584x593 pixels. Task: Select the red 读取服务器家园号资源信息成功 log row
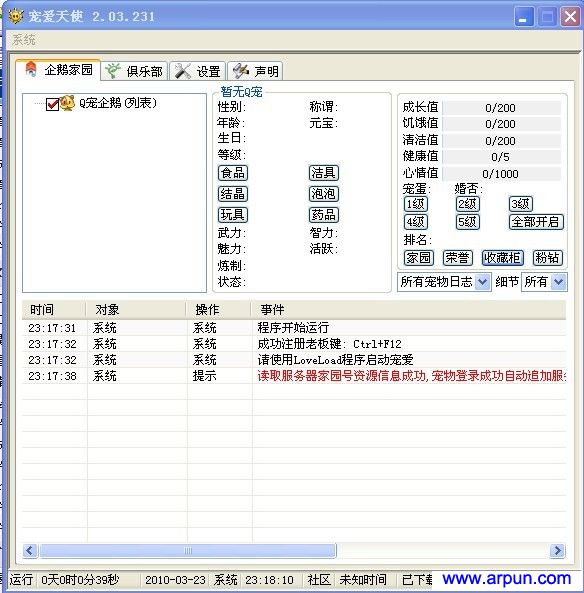(294, 376)
